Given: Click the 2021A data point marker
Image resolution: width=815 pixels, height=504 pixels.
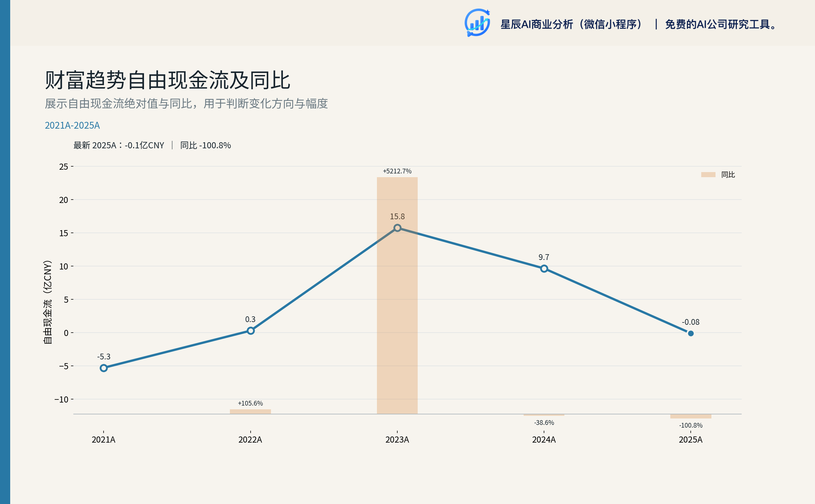Looking at the screenshot, I should tap(104, 368).
